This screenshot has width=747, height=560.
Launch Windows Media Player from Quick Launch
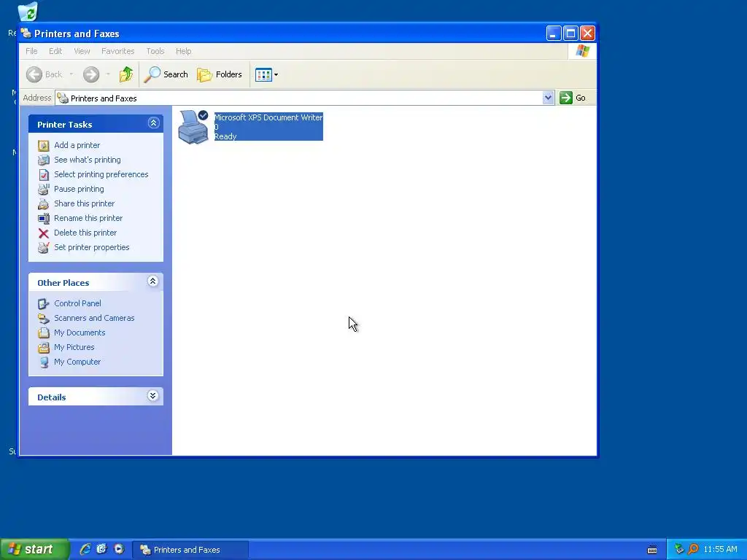(119, 549)
